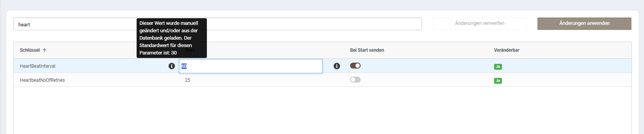Click the info icon right of value field
This screenshot has height=134, width=644.
pos(337,66)
